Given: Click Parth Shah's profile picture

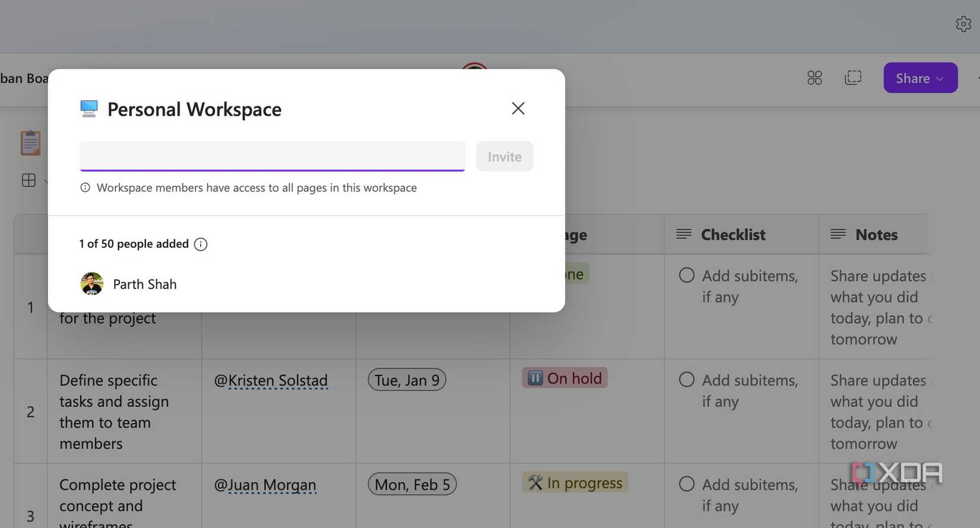Looking at the screenshot, I should pos(92,284).
